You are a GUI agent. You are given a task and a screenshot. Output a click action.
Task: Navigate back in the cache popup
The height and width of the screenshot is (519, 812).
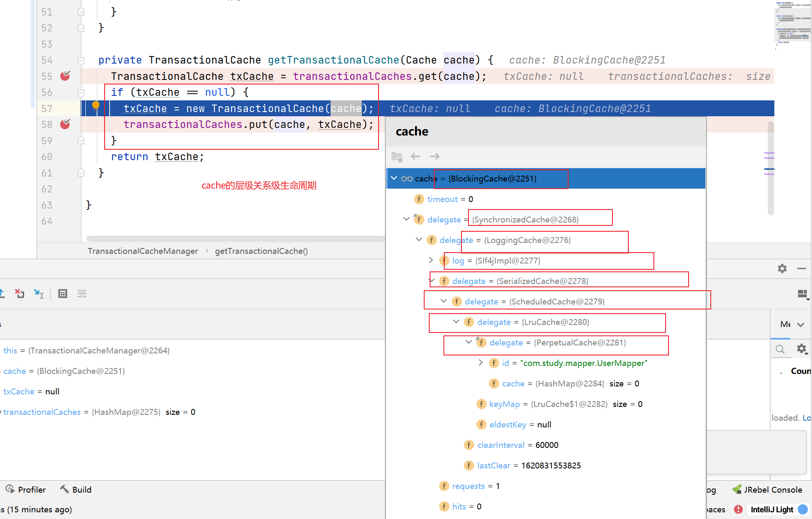click(415, 156)
